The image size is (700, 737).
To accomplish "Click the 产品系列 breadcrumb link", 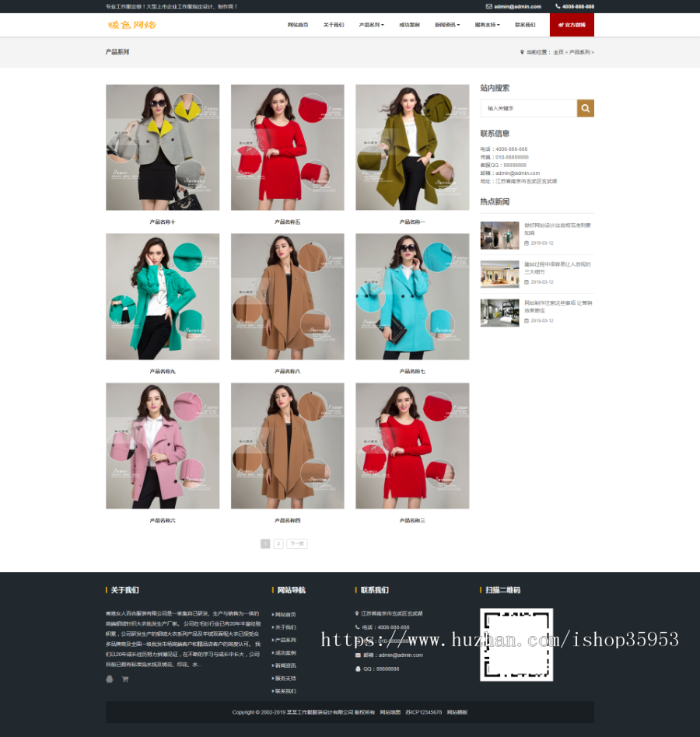I will point(579,52).
